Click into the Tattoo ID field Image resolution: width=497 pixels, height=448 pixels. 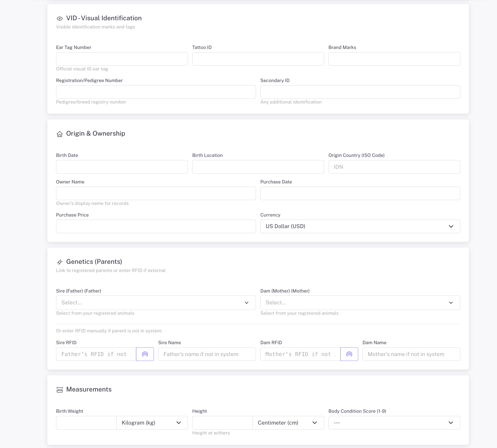[258, 59]
